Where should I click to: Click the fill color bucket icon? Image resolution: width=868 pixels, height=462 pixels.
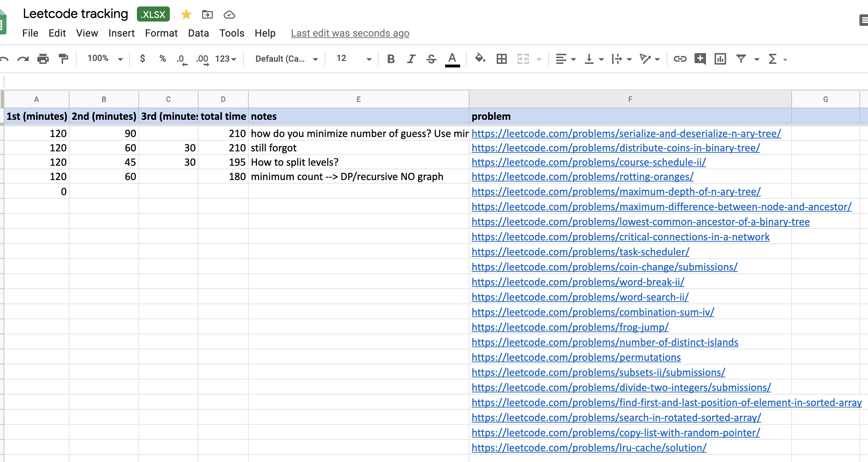pyautogui.click(x=480, y=58)
